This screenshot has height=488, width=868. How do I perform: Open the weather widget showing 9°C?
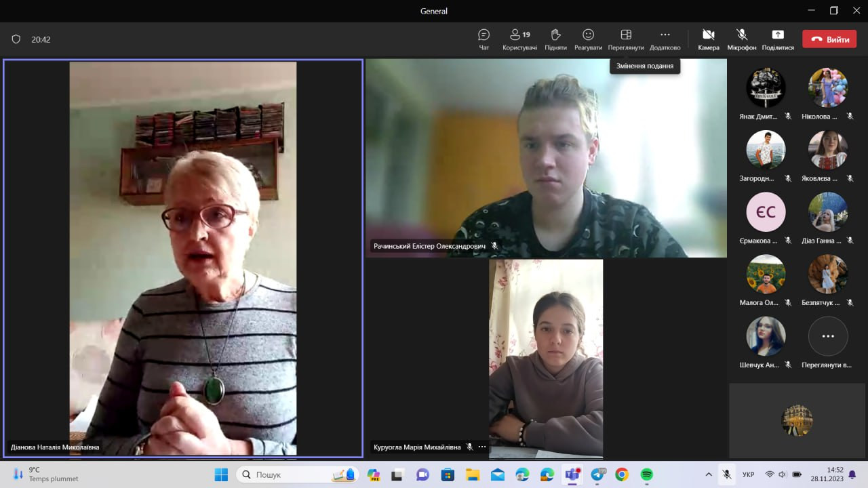click(45, 474)
